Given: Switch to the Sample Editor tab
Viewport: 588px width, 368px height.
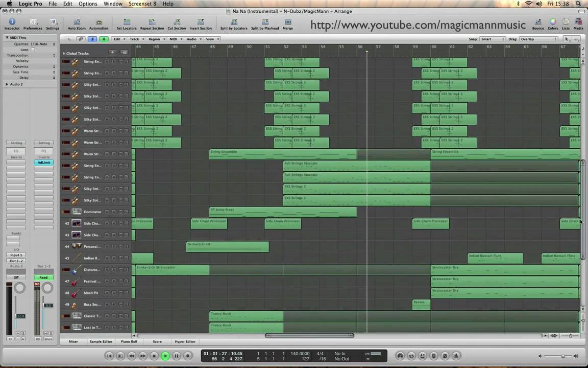Looking at the screenshot, I should click(x=101, y=342).
